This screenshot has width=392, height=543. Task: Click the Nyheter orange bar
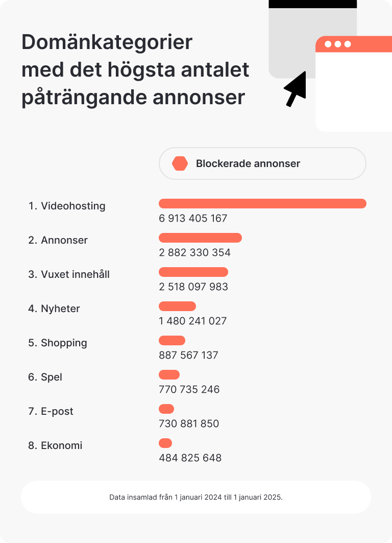point(177,306)
